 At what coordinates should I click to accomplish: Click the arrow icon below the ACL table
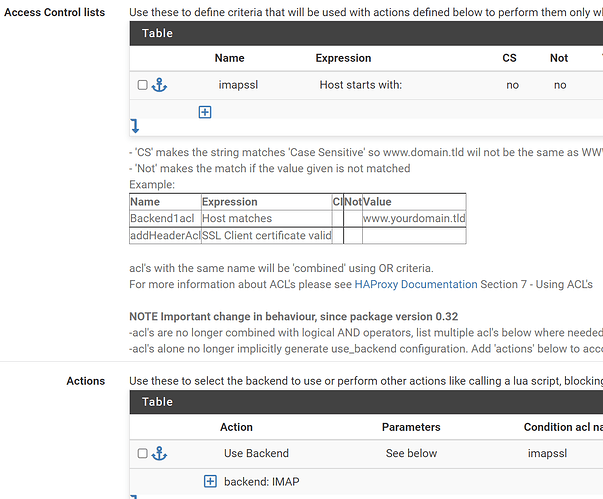point(135,126)
